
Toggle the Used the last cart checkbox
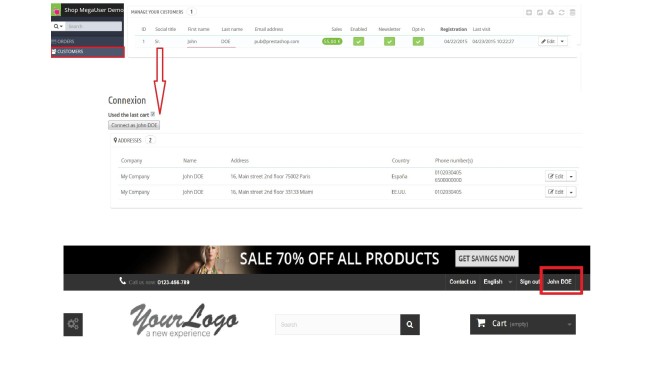153,114
